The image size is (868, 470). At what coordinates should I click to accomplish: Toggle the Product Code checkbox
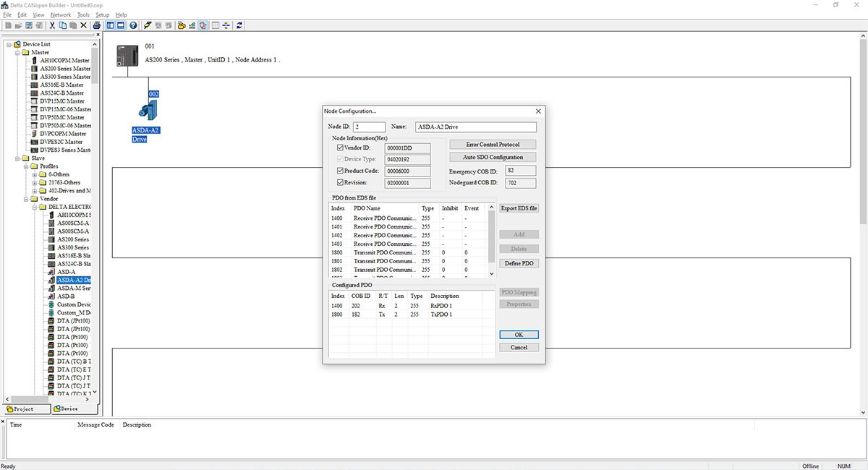(x=340, y=171)
